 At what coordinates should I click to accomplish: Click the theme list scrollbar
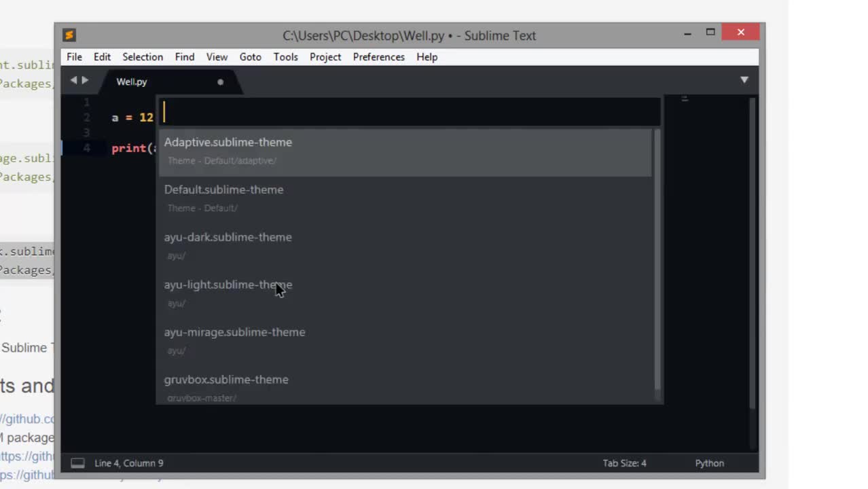(657, 259)
